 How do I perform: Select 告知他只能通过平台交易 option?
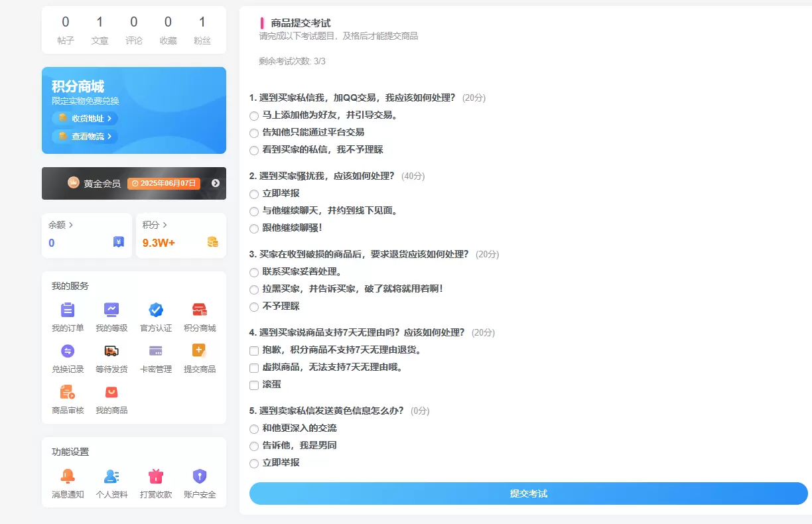pos(254,133)
